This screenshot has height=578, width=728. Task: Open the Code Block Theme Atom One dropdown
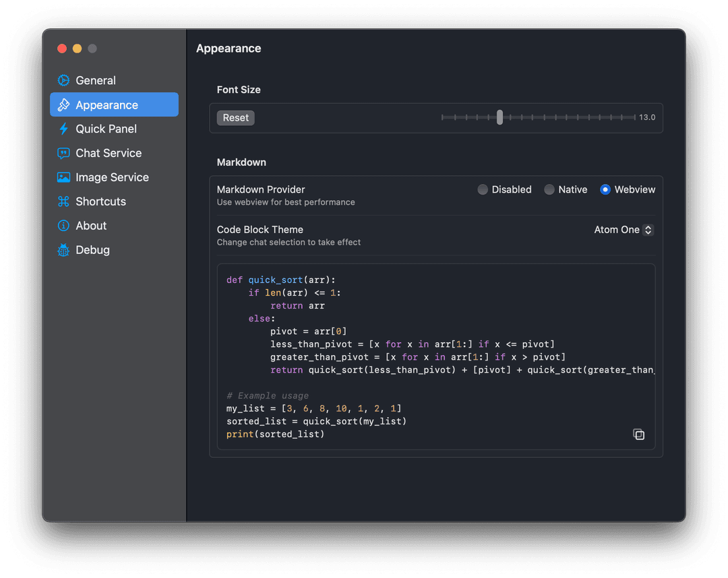pyautogui.click(x=624, y=230)
